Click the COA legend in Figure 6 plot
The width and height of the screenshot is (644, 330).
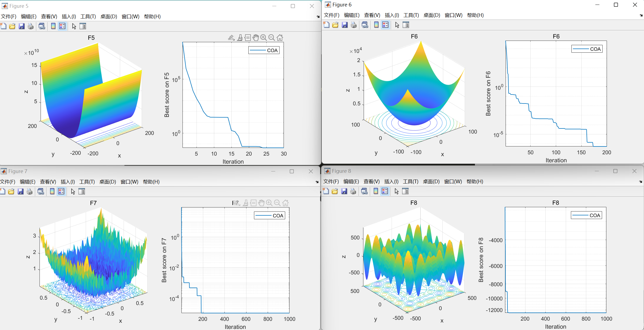coord(587,49)
